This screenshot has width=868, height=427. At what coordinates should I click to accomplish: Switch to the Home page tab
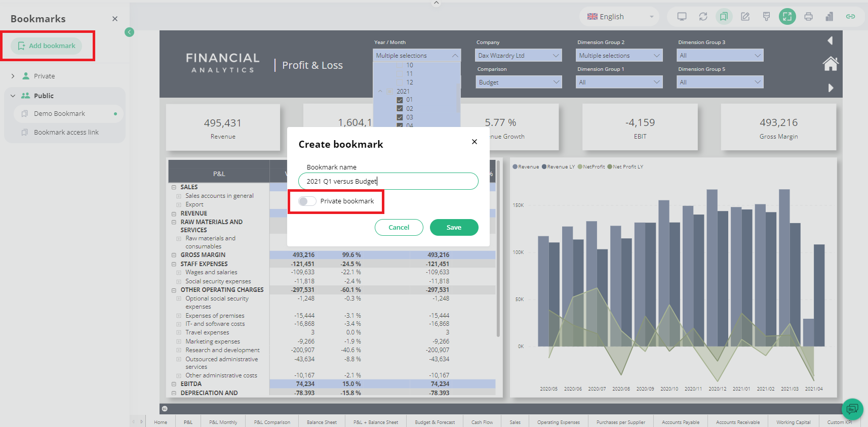161,422
